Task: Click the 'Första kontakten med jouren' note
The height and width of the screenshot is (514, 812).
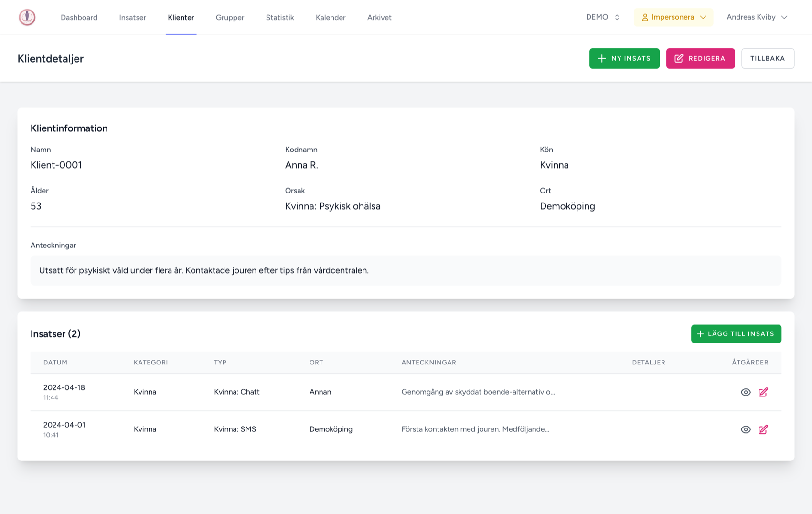Action: 475,429
